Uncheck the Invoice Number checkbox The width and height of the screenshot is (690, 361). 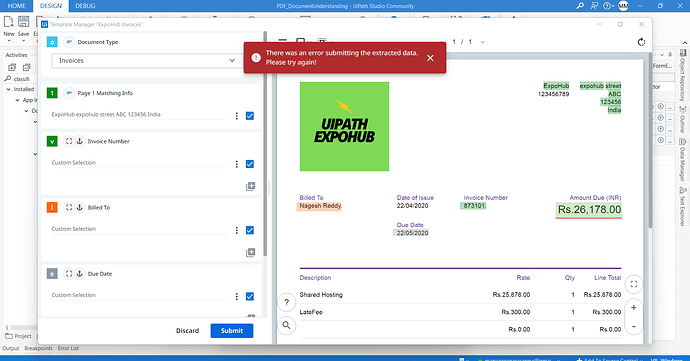tap(250, 164)
